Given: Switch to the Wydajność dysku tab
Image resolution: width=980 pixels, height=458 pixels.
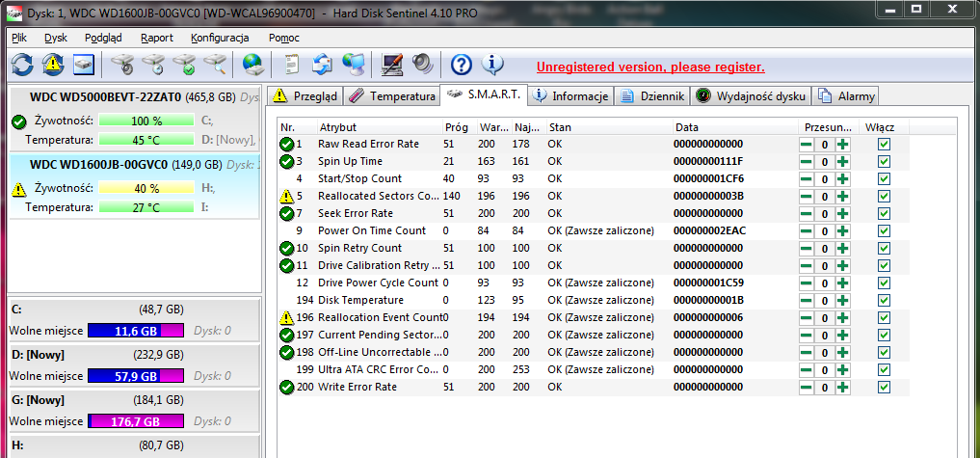Looking at the screenshot, I should (753, 96).
